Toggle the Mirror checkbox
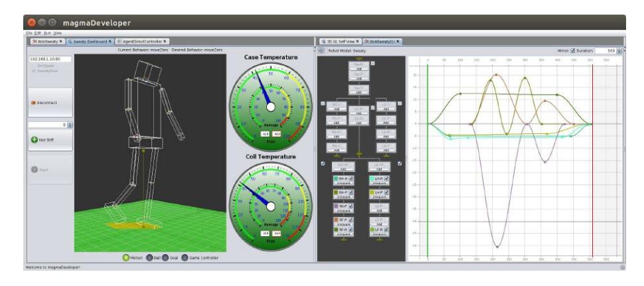644x286 pixels. 573,51
